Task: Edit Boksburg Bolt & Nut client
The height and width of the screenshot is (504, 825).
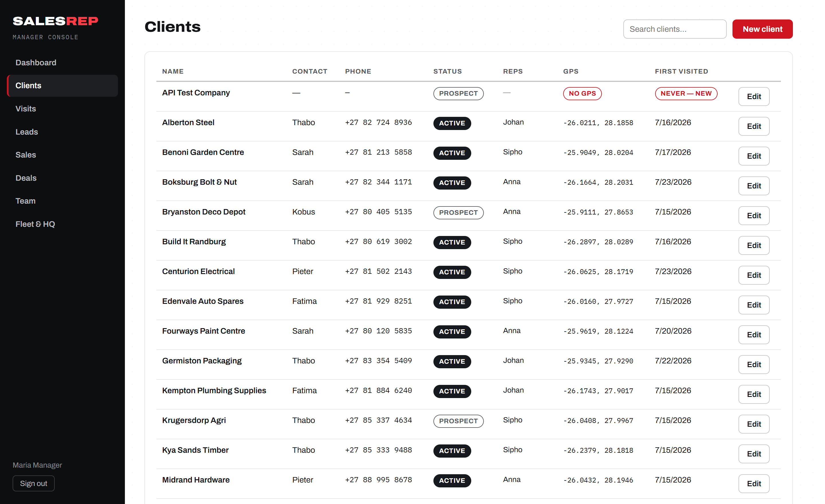Action: (x=754, y=186)
